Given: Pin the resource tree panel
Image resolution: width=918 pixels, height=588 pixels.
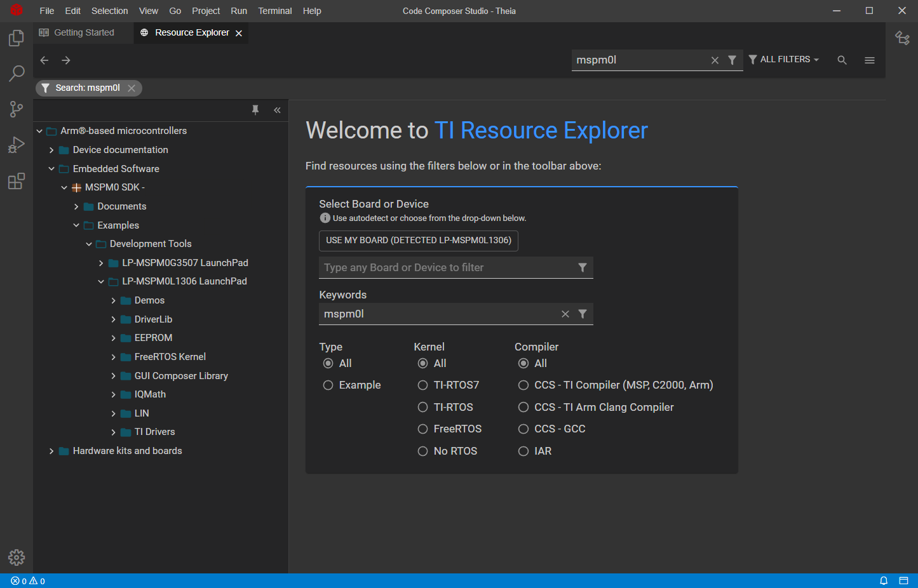Looking at the screenshot, I should tap(255, 110).
